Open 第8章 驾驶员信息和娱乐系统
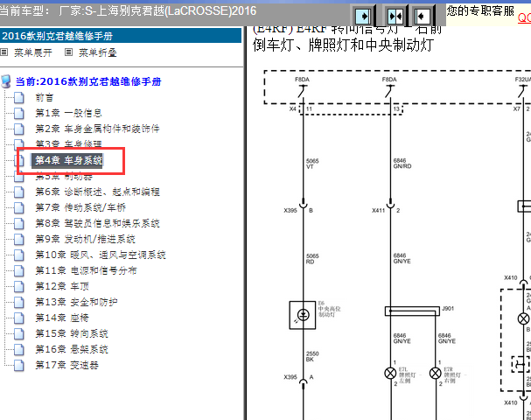This screenshot has width=531, height=420. tap(97, 223)
